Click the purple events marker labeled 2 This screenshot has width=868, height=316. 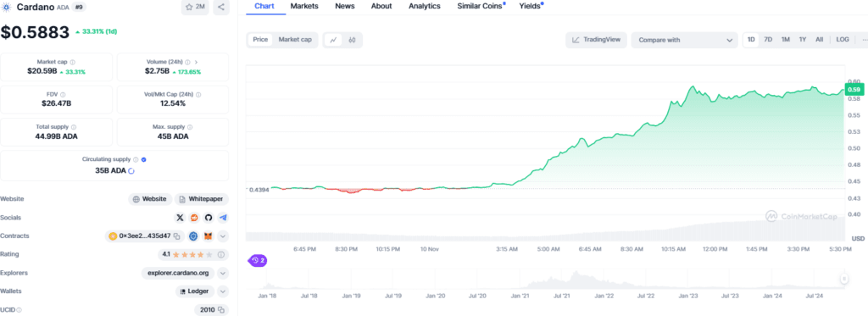258,260
